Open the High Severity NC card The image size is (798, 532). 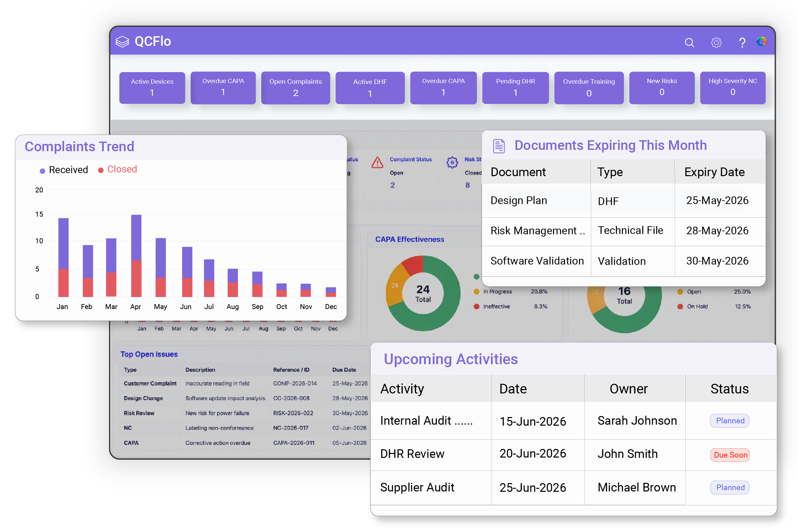point(733,88)
